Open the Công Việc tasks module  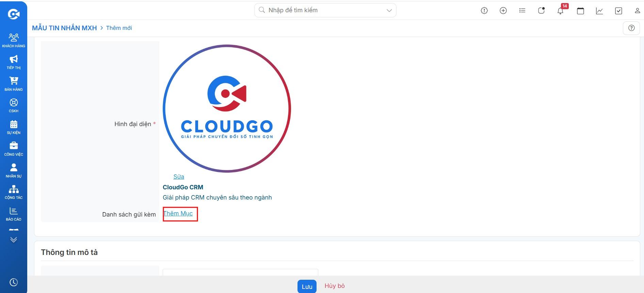tap(14, 149)
